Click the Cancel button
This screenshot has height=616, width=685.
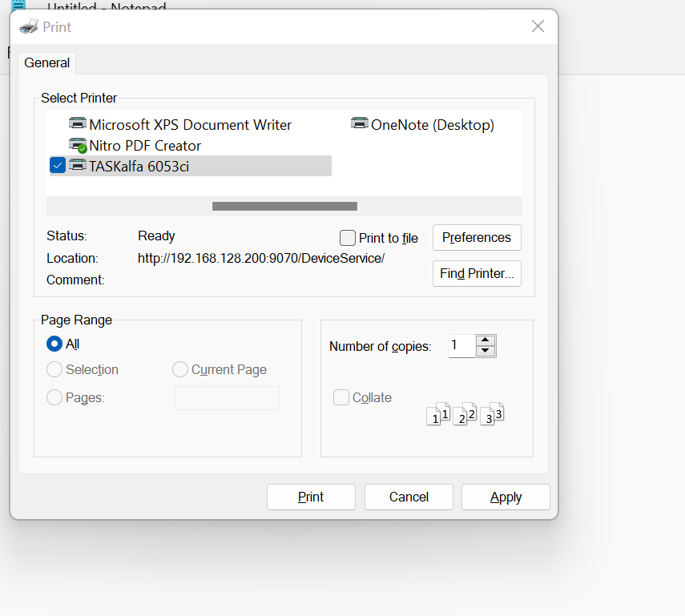[x=409, y=497]
